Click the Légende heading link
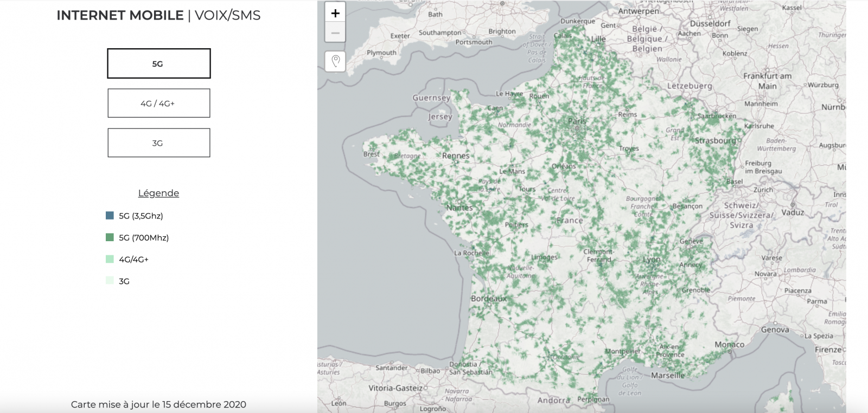The image size is (868, 413). pyautogui.click(x=158, y=193)
